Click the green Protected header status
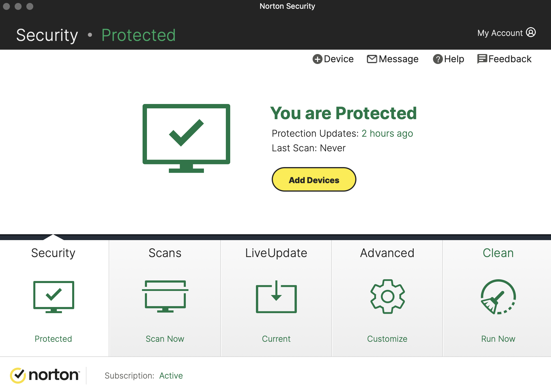The image size is (551, 392). pos(138,35)
